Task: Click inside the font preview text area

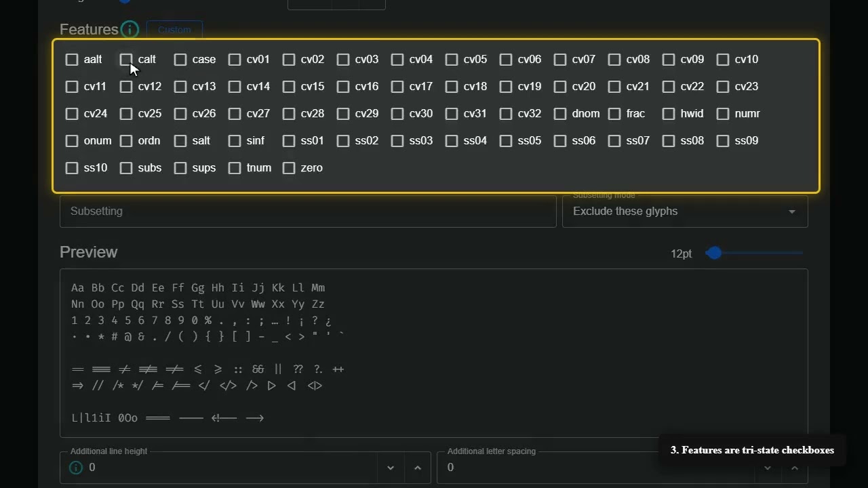Action: tap(434, 353)
